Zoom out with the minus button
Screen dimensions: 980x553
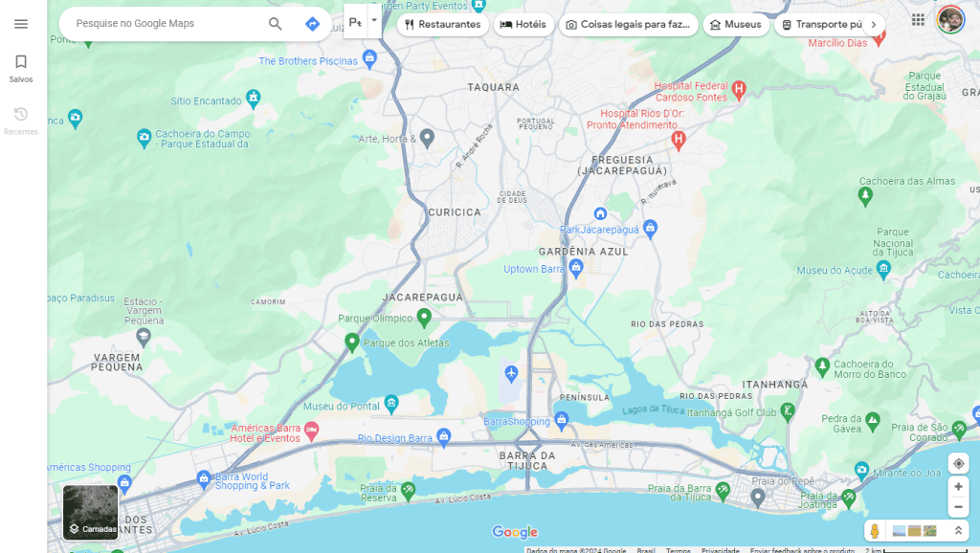[x=958, y=507]
